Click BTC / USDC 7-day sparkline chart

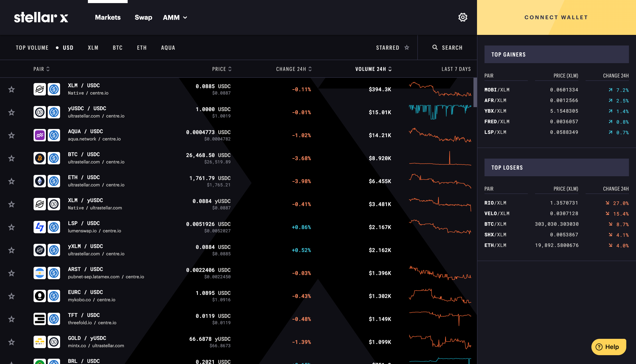click(x=440, y=158)
